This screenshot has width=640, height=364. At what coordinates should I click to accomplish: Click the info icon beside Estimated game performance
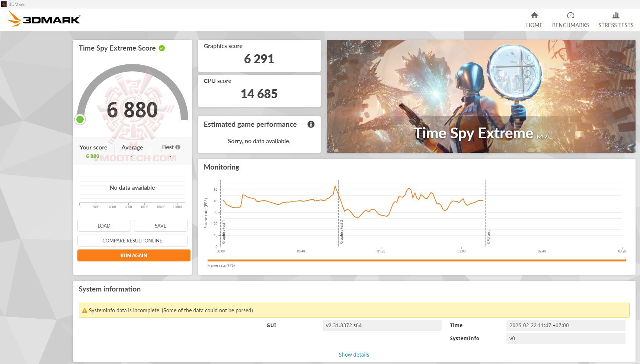click(311, 125)
